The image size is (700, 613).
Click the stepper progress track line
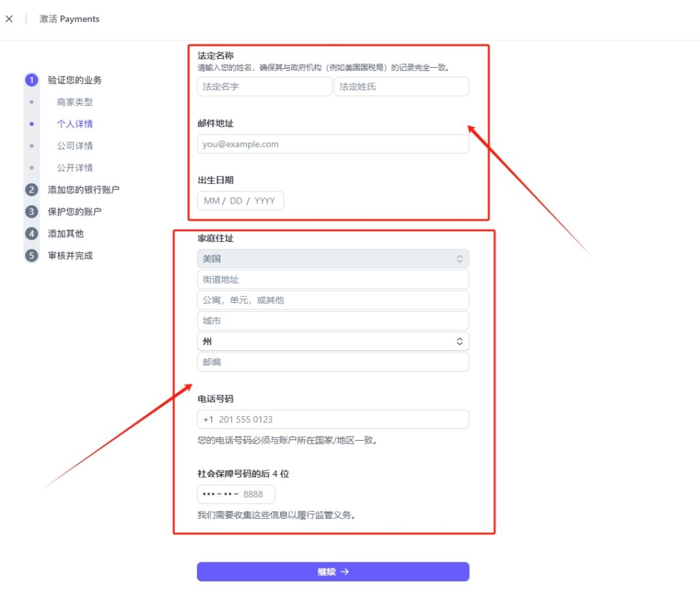(x=31, y=157)
